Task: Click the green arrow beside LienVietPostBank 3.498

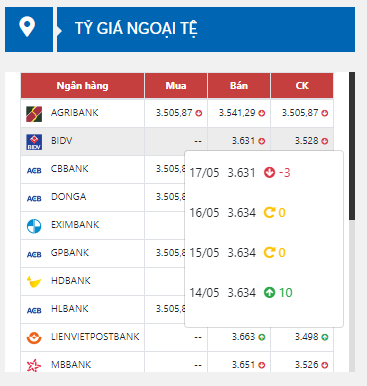Action: click(325, 337)
